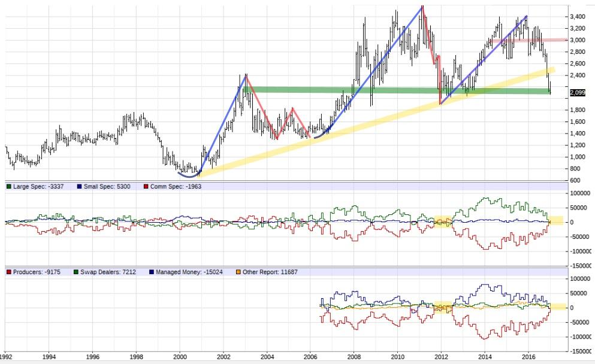This screenshot has height=364, width=595.
Task: Click the green Swap Dealers legend marker
Action: point(75,272)
